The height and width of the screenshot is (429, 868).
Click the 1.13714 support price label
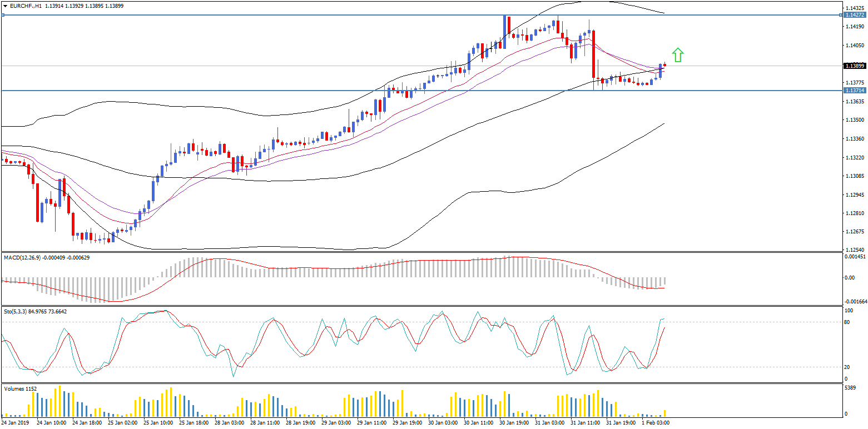coord(854,90)
